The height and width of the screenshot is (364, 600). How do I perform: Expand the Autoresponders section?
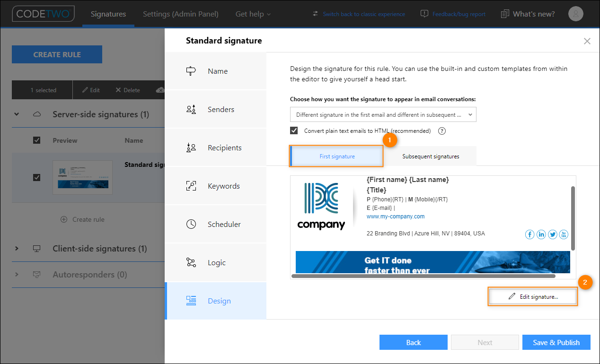[17, 275]
